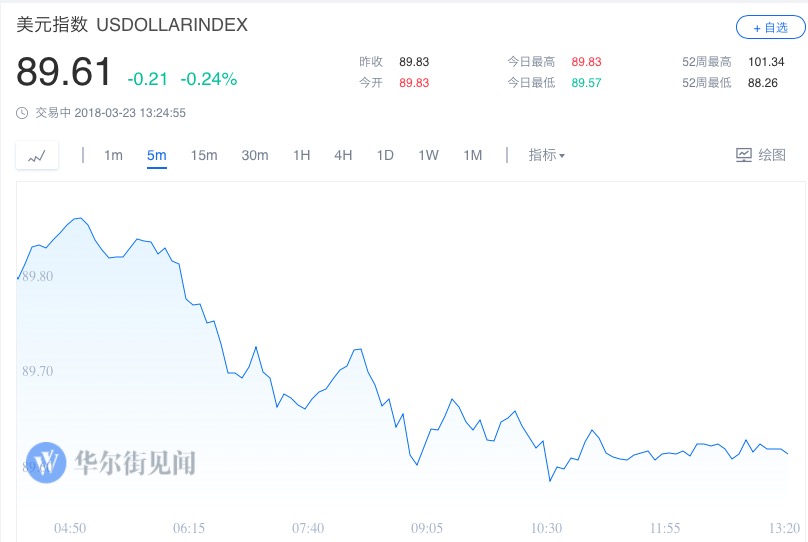Click the line chart type icon
The height and width of the screenshot is (542, 808).
37,156
